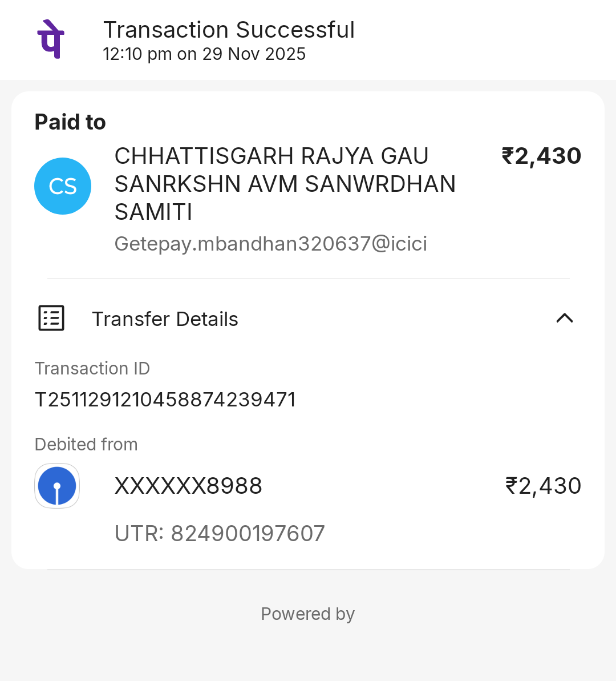The height and width of the screenshot is (681, 616).
Task: Tap the SAMITI line of recipient name
Action: pos(153,212)
